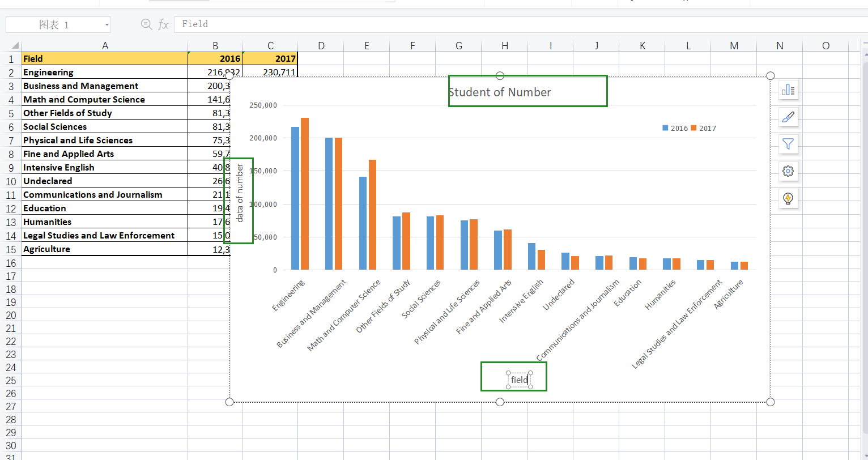The width and height of the screenshot is (868, 460).
Task: Select the chart title Student of Number
Action: coord(500,92)
